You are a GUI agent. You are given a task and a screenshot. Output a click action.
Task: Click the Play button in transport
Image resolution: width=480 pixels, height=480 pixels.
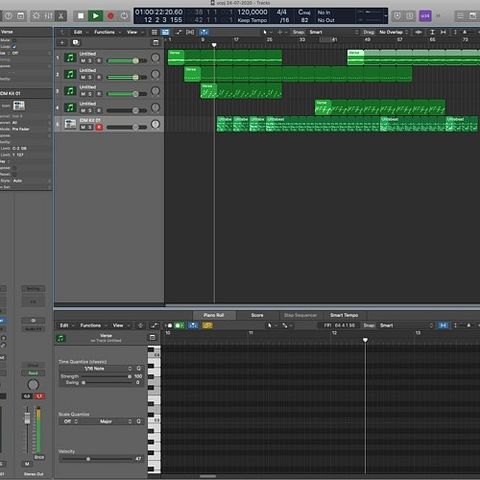pyautogui.click(x=95, y=16)
